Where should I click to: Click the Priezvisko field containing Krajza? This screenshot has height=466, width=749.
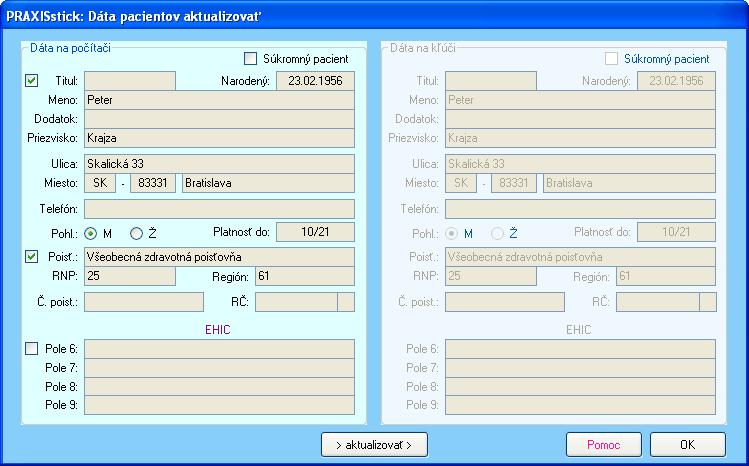219,138
